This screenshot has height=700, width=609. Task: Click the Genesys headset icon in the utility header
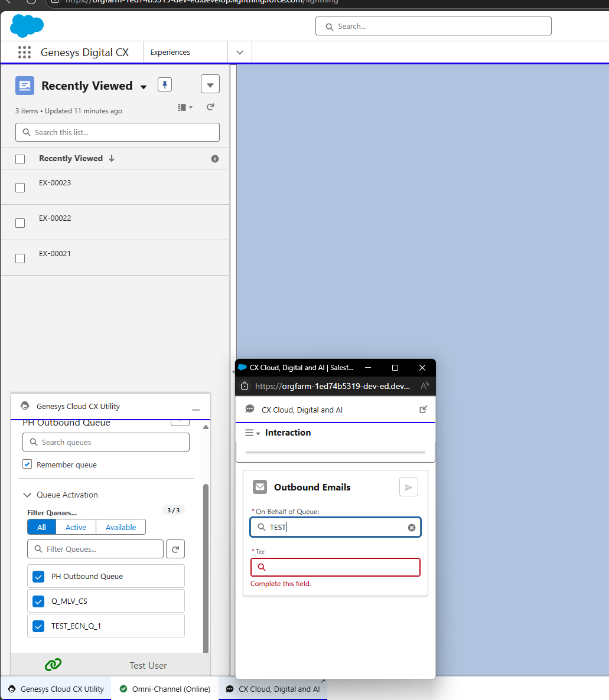(x=25, y=406)
